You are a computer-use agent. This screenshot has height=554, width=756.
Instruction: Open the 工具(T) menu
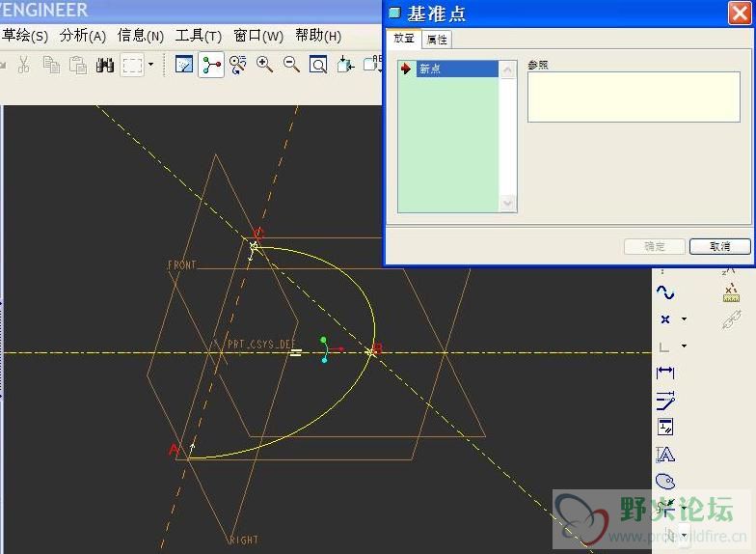click(x=199, y=36)
